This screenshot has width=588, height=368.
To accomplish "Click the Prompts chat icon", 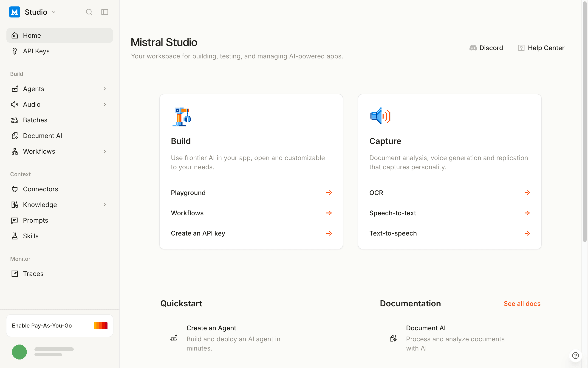I will coord(15,221).
